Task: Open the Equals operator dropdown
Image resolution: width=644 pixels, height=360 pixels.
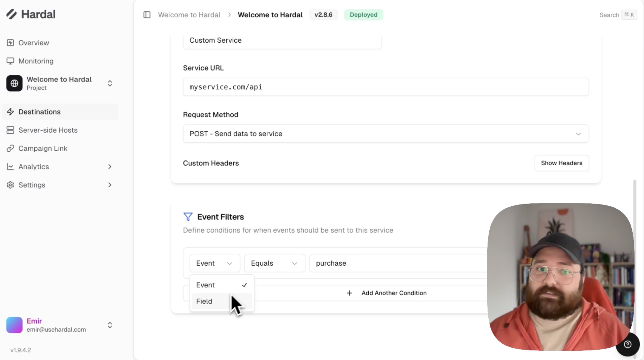Action: click(274, 263)
